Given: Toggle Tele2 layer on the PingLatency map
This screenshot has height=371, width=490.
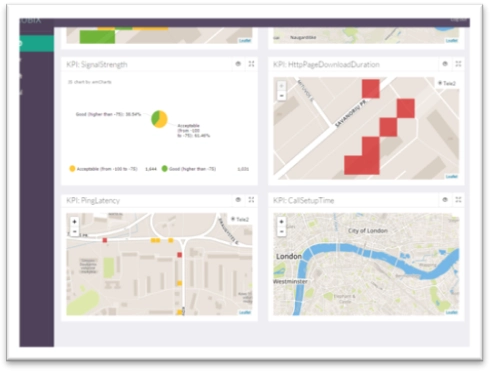Looking at the screenshot, I should tap(240, 219).
